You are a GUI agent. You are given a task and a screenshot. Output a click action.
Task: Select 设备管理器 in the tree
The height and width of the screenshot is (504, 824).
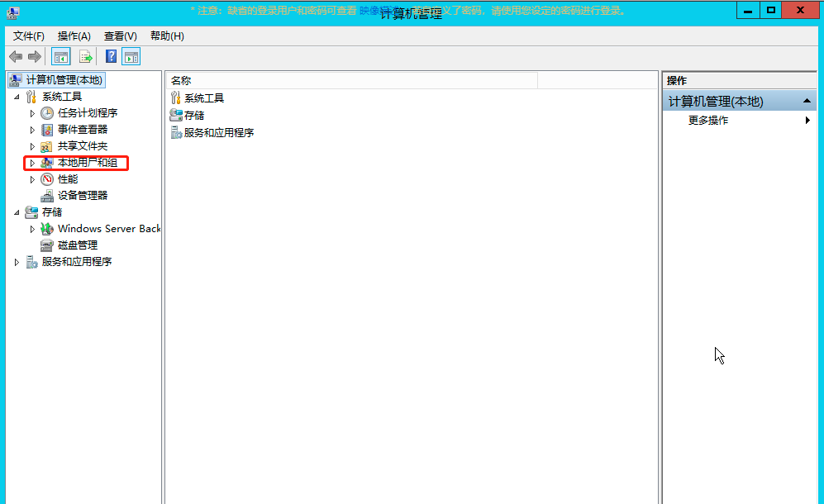(82, 196)
